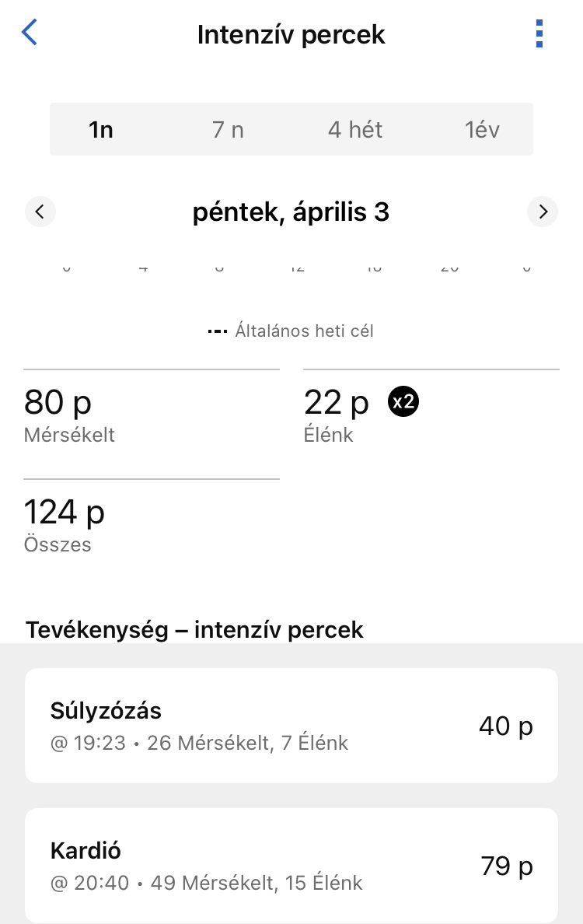Select the 1n day view tab
This screenshot has height=924, width=583.
[101, 129]
